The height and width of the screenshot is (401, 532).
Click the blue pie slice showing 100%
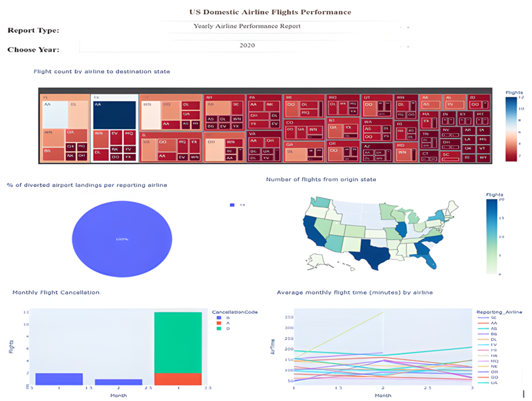(121, 239)
